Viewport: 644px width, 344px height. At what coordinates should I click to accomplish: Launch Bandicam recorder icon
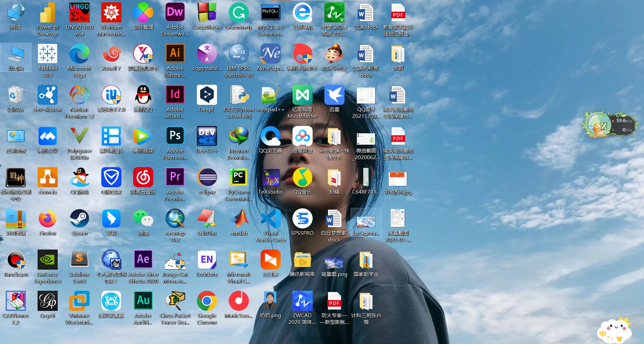16,260
